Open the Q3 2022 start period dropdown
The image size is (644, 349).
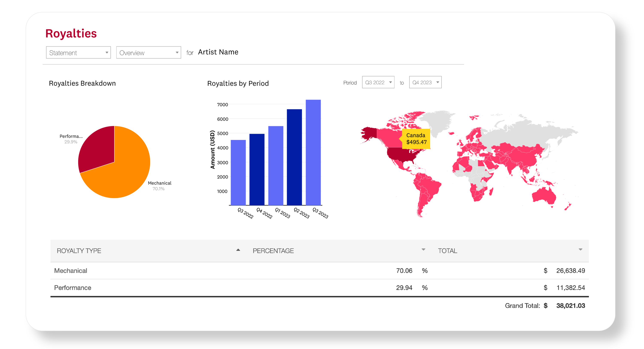(378, 82)
